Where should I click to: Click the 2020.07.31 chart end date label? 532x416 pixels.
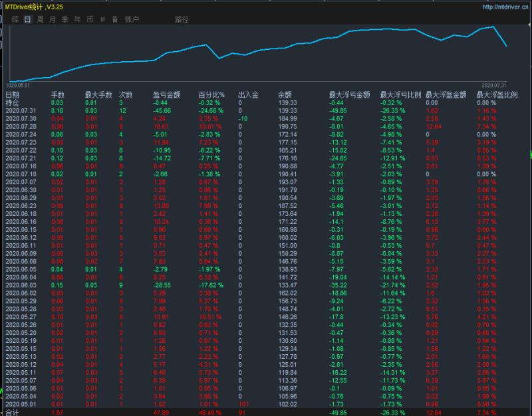coord(493,86)
